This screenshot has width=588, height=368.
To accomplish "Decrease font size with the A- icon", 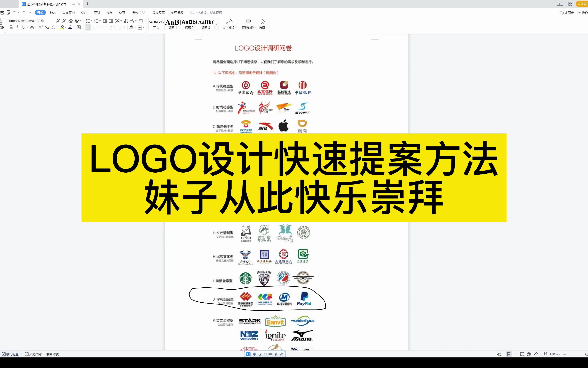I will pyautogui.click(x=64, y=21).
